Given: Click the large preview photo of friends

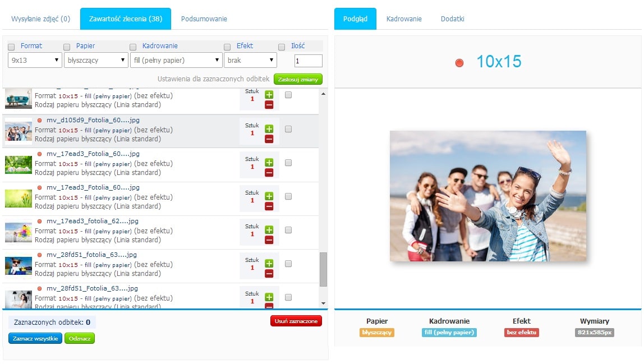Looking at the screenshot, I should coord(488,196).
